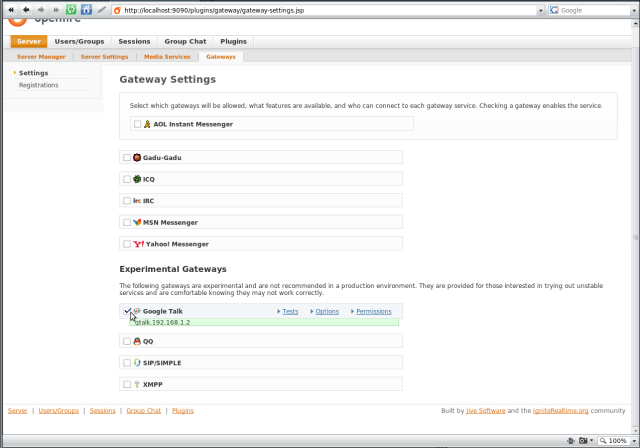Switch to the Users/Groups tab
This screenshot has height=448, width=640.
coord(80,41)
